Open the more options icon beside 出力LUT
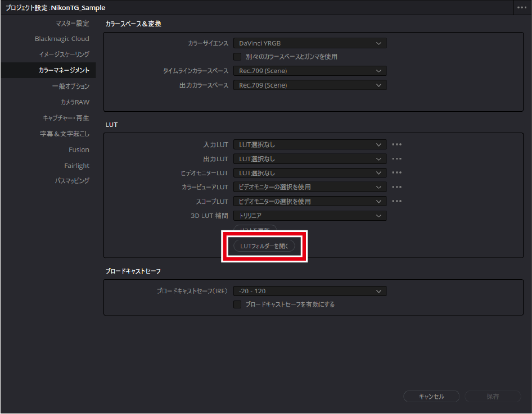The image size is (532, 414). coord(397,159)
